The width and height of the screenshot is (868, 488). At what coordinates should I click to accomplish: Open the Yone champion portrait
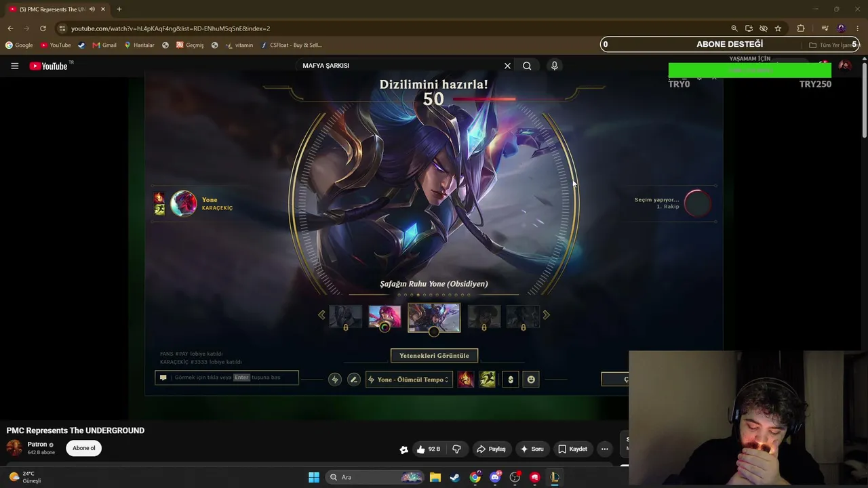pyautogui.click(x=183, y=203)
